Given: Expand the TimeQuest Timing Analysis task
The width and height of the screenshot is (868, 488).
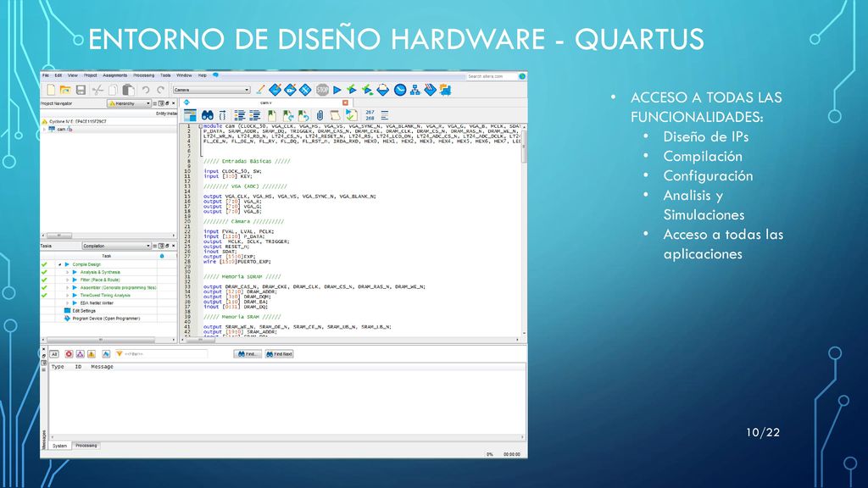Looking at the screenshot, I should (x=68, y=296).
